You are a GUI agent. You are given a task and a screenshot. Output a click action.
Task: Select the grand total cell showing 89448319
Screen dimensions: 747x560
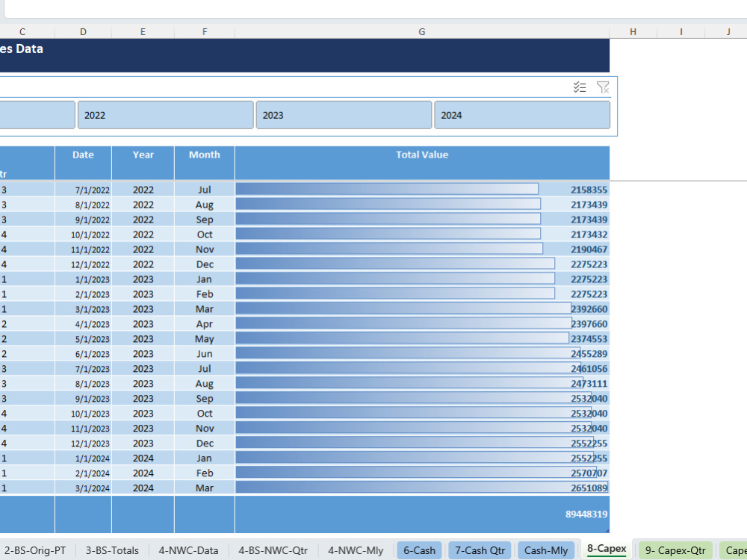tap(422, 514)
